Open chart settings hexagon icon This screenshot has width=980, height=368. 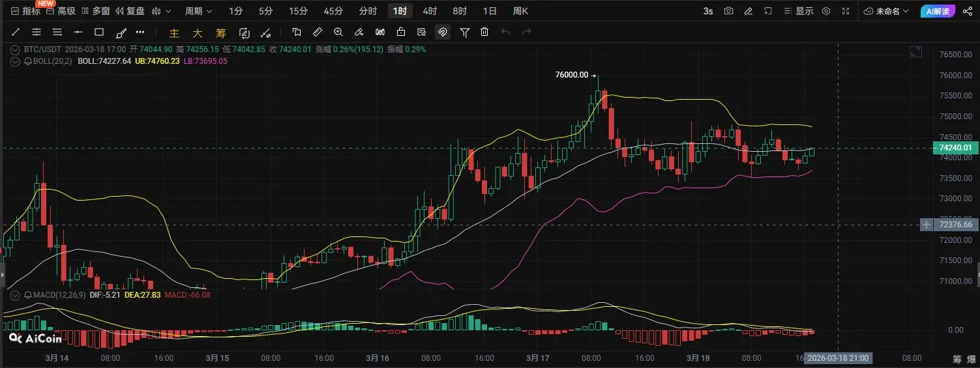tap(826, 11)
